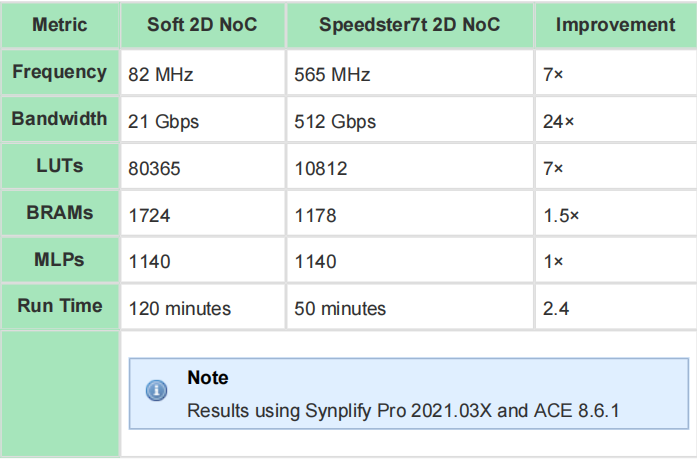Click the 565 MHz cell
The width and height of the screenshot is (697, 460).
tap(332, 75)
